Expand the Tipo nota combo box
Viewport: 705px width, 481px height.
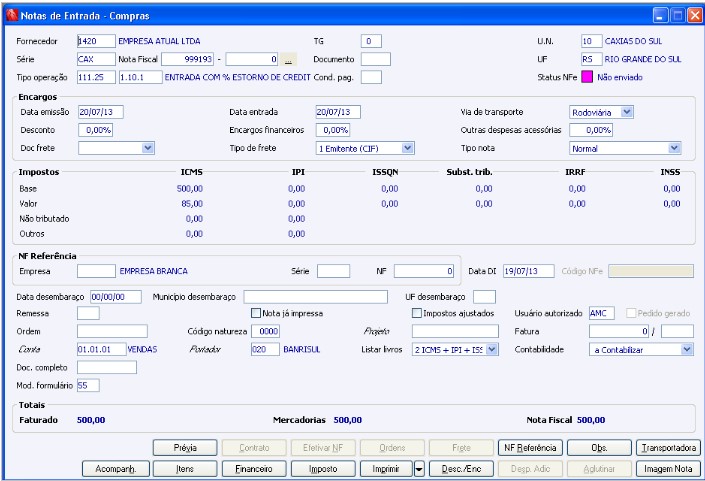pyautogui.click(x=674, y=148)
